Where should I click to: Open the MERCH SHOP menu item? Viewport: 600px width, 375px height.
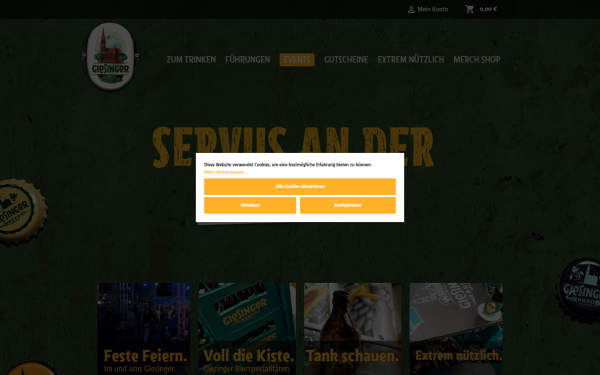[x=477, y=60]
